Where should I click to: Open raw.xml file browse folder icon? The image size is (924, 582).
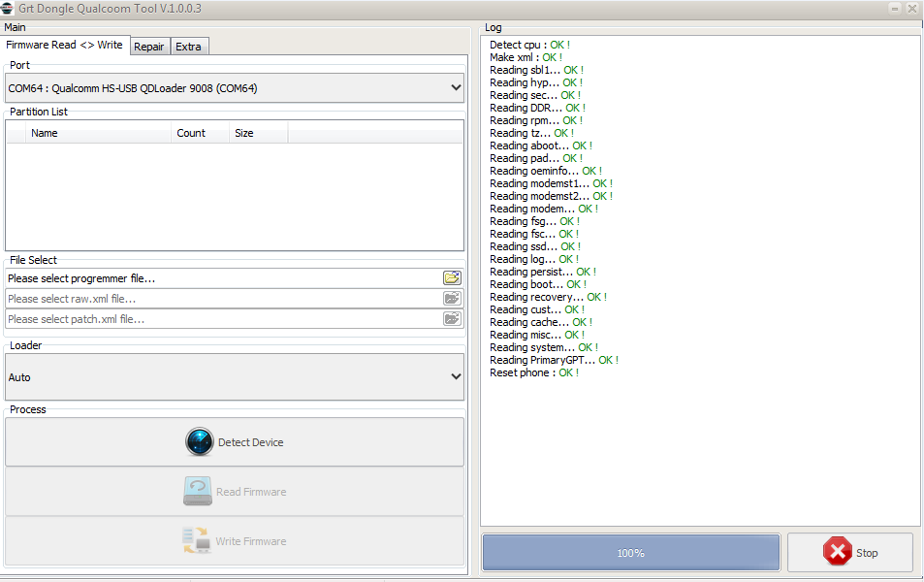452,299
